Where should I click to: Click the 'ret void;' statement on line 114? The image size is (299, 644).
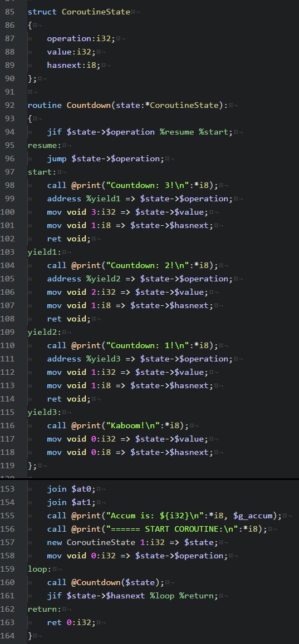(x=68, y=399)
